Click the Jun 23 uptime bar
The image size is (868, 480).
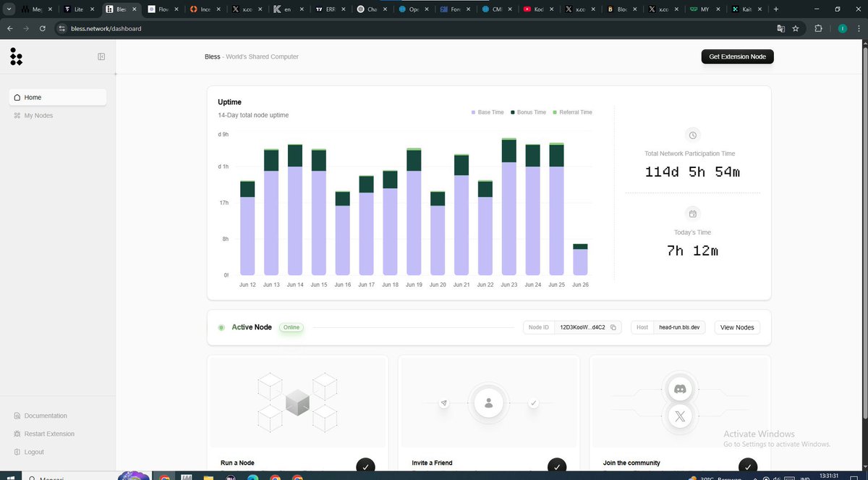509,206
